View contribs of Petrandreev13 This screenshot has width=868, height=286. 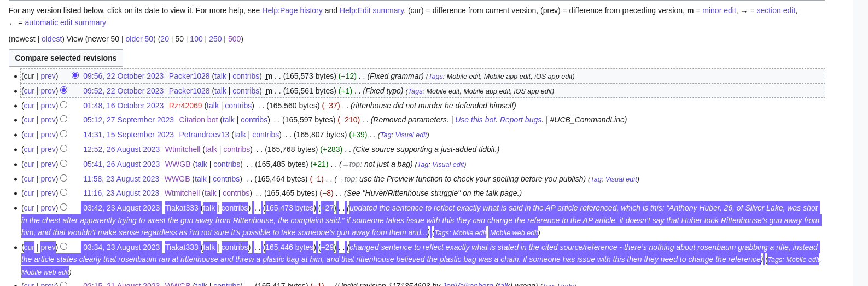click(266, 135)
